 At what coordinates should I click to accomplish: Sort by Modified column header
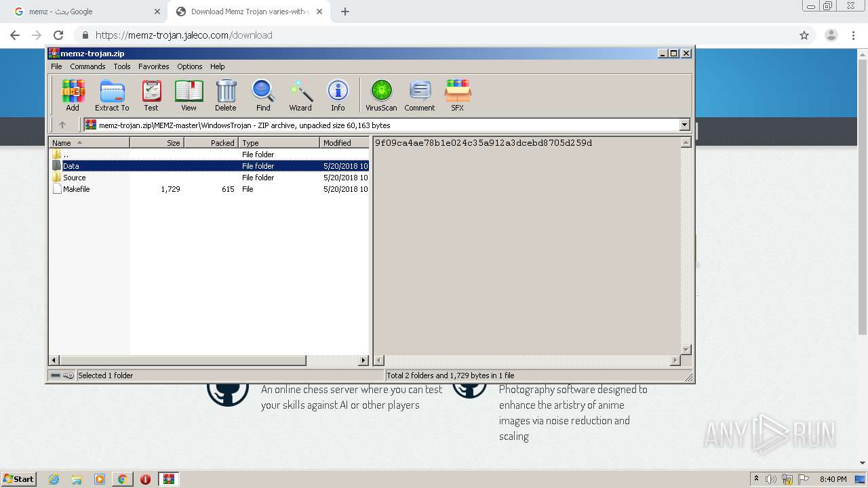coord(344,142)
